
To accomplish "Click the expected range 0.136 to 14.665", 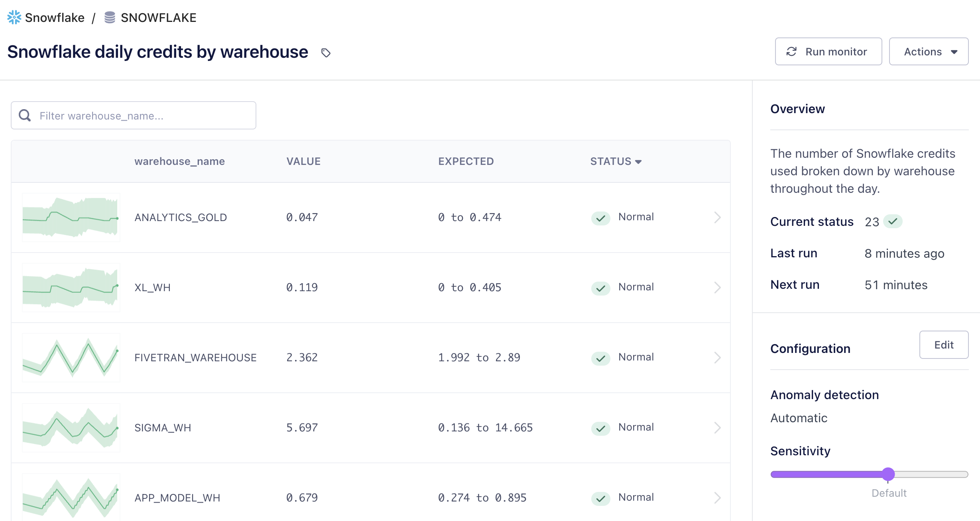I will pyautogui.click(x=486, y=428).
